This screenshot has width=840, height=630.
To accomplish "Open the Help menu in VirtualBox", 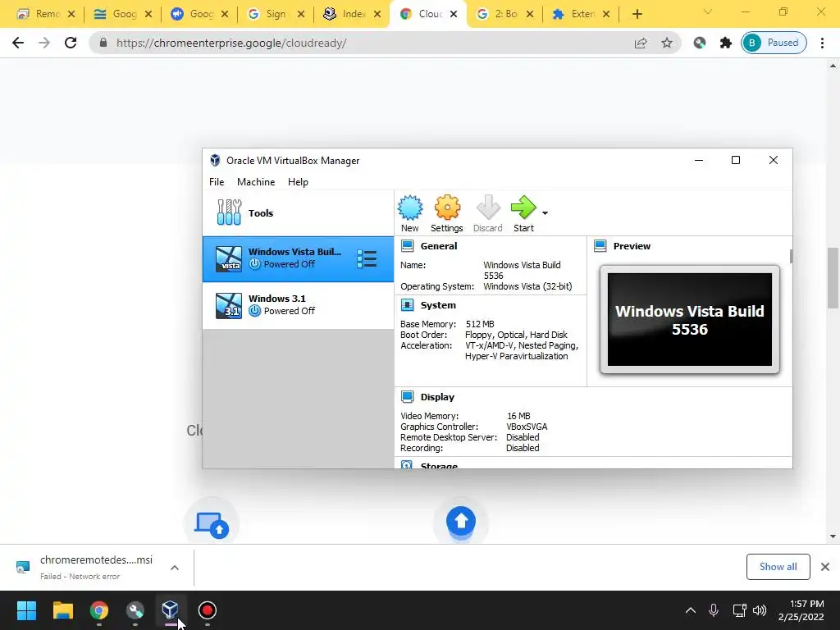I will pos(298,182).
